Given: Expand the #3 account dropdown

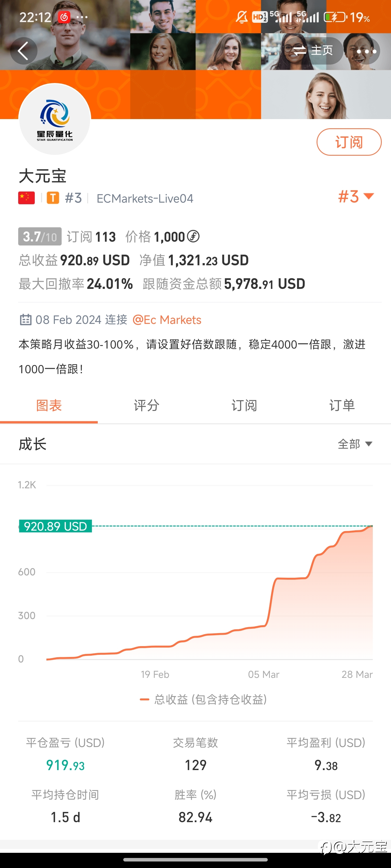Looking at the screenshot, I should 356,196.
